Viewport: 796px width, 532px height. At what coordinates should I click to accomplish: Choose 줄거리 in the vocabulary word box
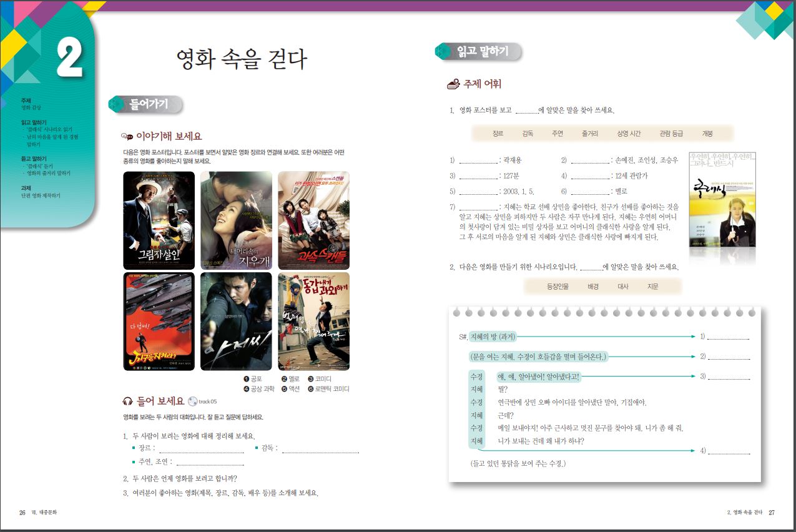click(x=589, y=134)
